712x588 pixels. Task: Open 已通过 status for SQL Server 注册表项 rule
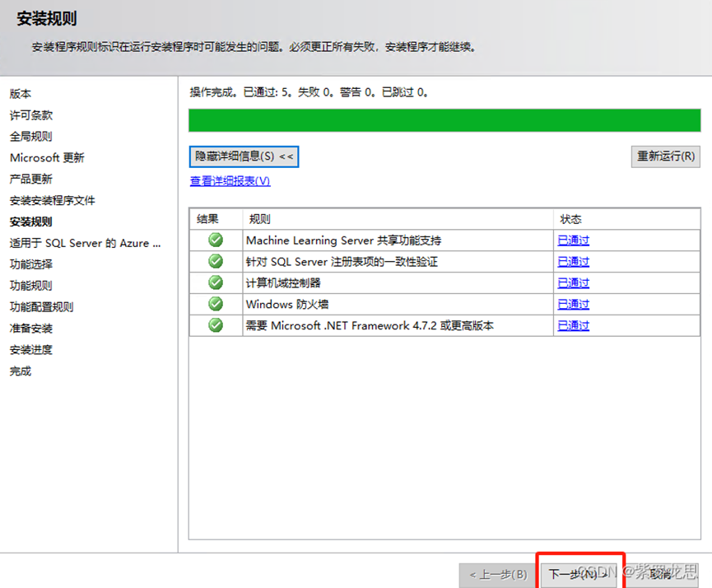(x=574, y=262)
